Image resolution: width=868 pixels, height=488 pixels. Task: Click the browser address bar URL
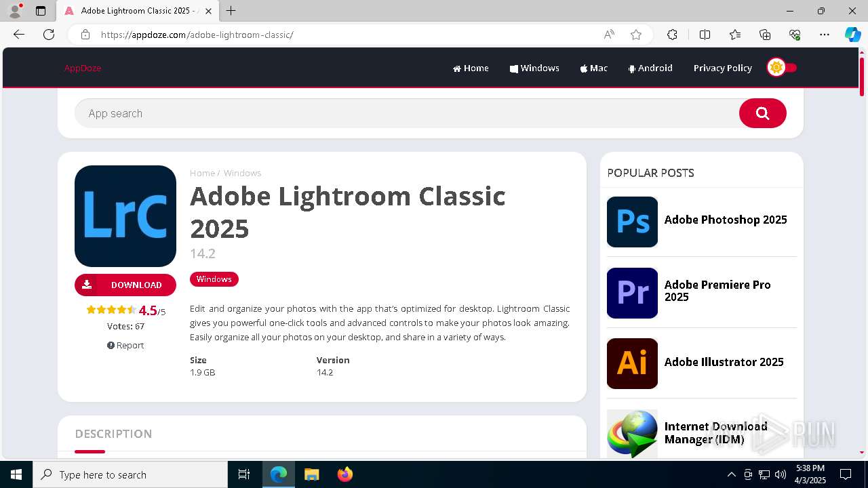(x=197, y=35)
